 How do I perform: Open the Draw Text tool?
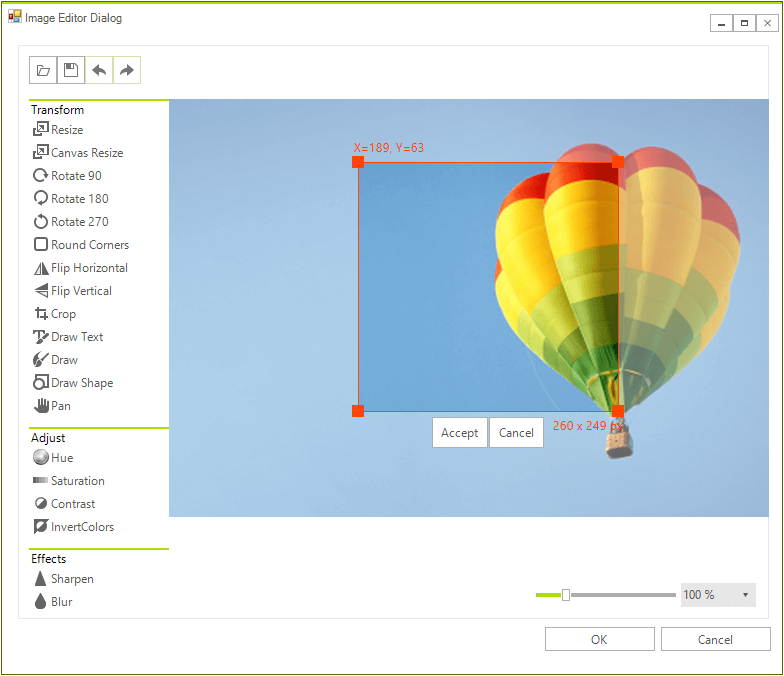pos(68,337)
